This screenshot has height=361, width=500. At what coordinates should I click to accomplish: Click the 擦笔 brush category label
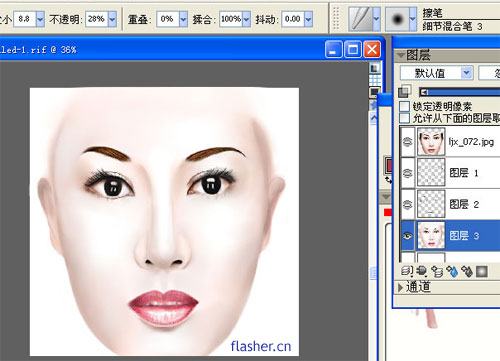pyautogui.click(x=432, y=13)
